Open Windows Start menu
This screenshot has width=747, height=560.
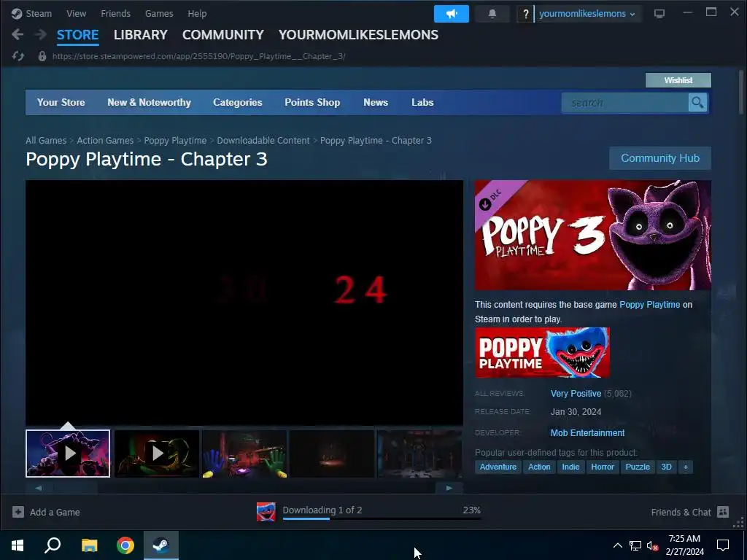click(x=18, y=545)
